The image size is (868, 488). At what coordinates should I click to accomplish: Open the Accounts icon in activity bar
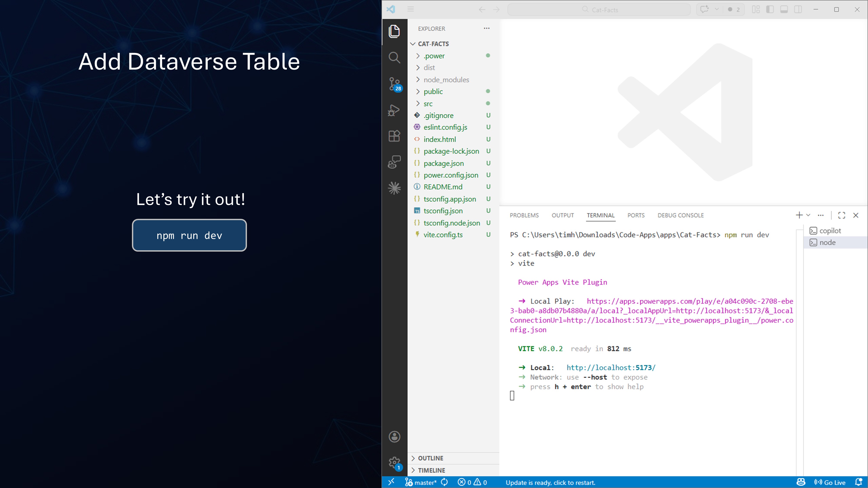394,437
